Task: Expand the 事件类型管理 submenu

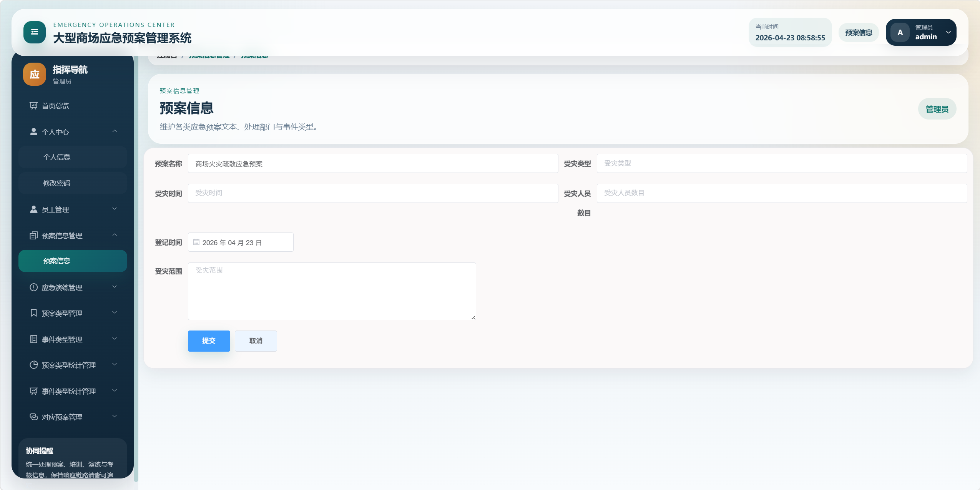Action: point(115,339)
